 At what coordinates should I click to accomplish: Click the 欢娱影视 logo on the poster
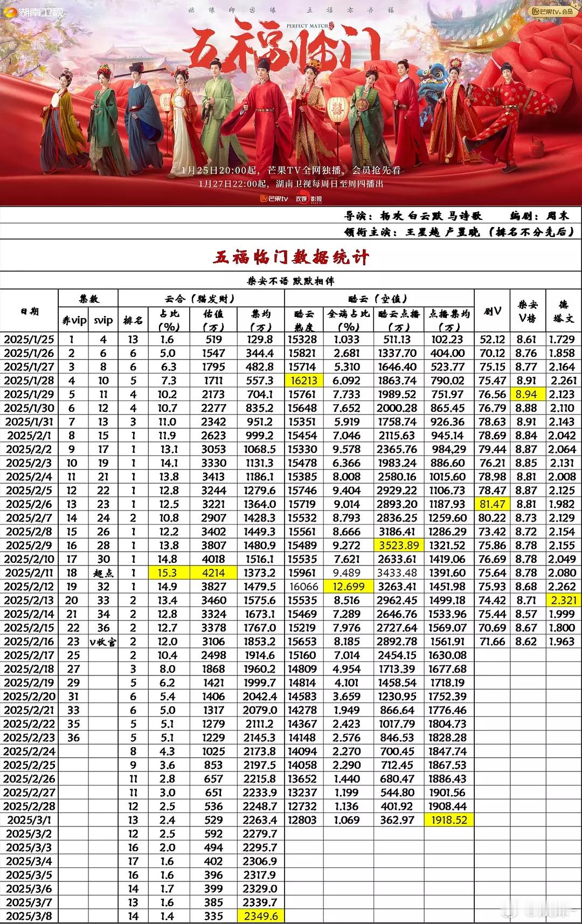pos(309,198)
